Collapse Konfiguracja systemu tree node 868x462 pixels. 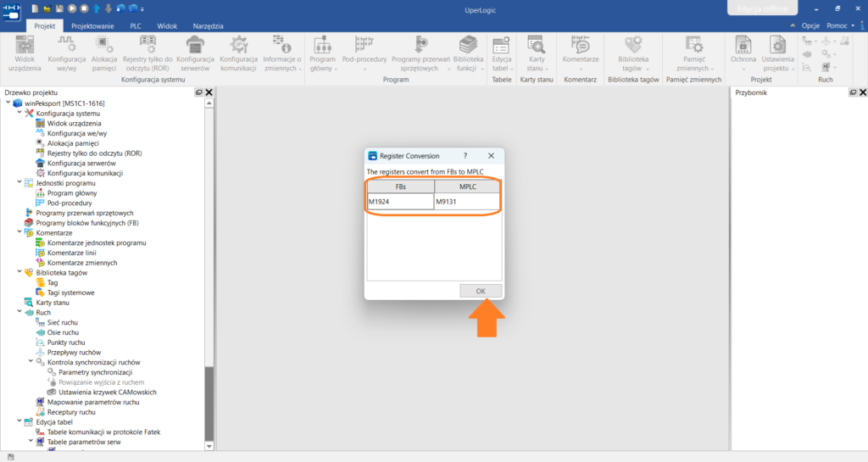coord(19,113)
